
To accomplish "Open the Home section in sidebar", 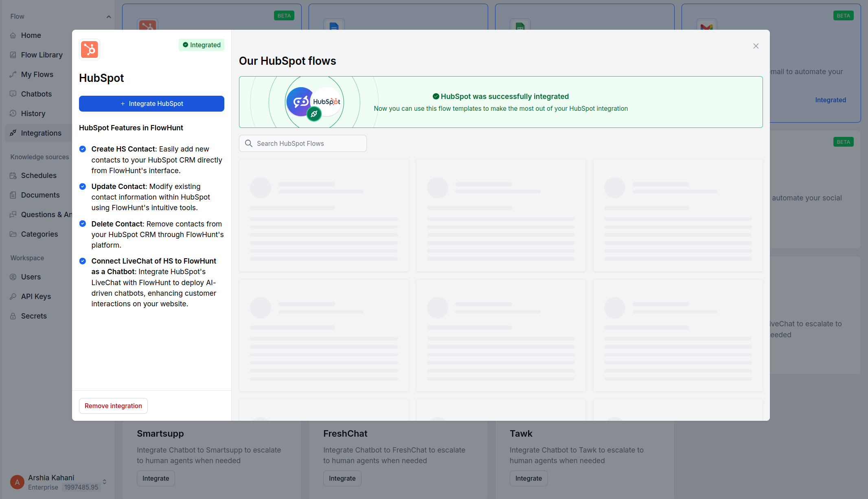I will pos(31,35).
